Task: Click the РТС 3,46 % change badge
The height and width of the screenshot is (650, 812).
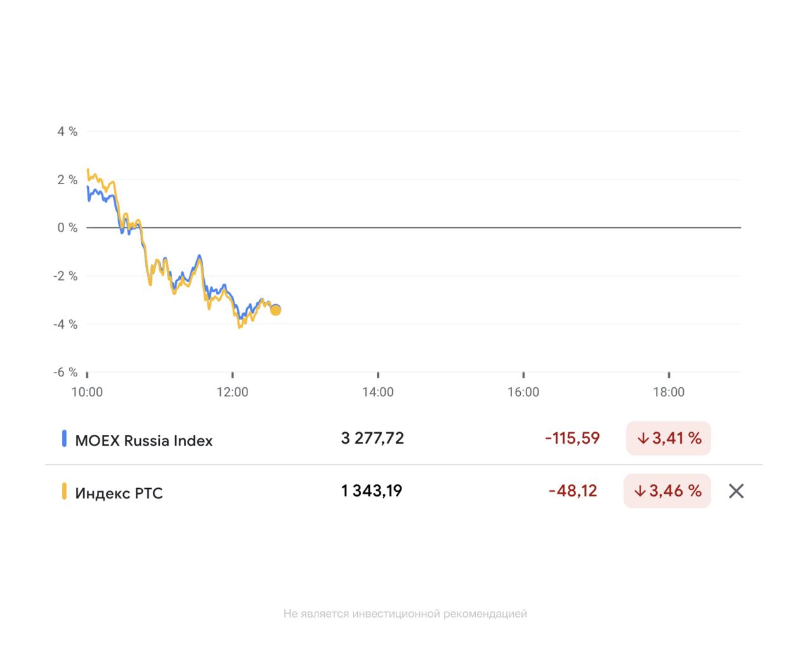Action: pos(667,491)
